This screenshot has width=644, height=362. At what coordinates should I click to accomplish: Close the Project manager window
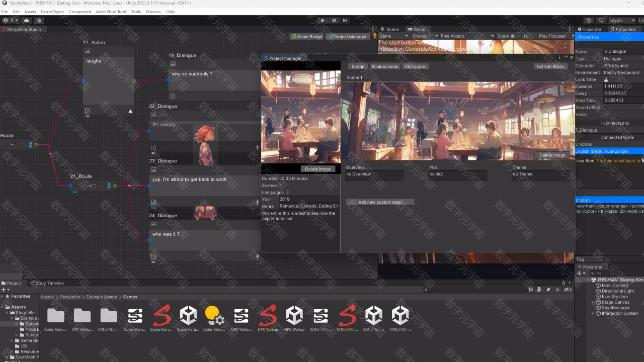pos(571,58)
